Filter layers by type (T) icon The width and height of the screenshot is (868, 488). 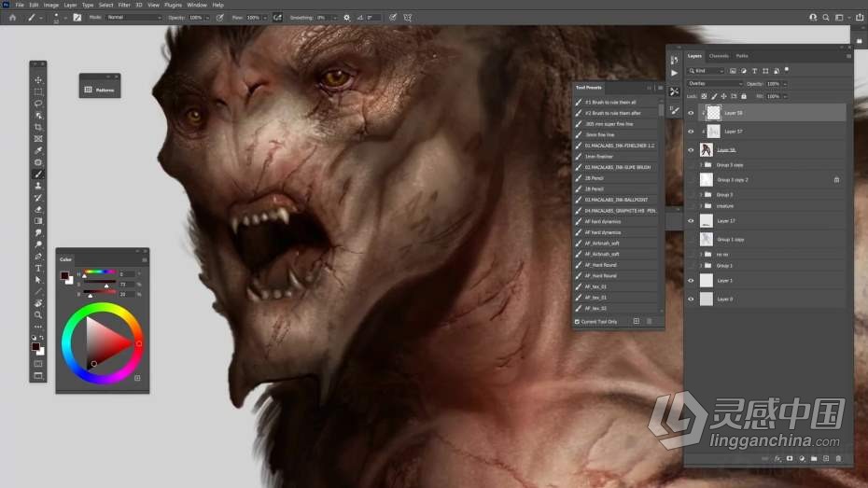(754, 71)
